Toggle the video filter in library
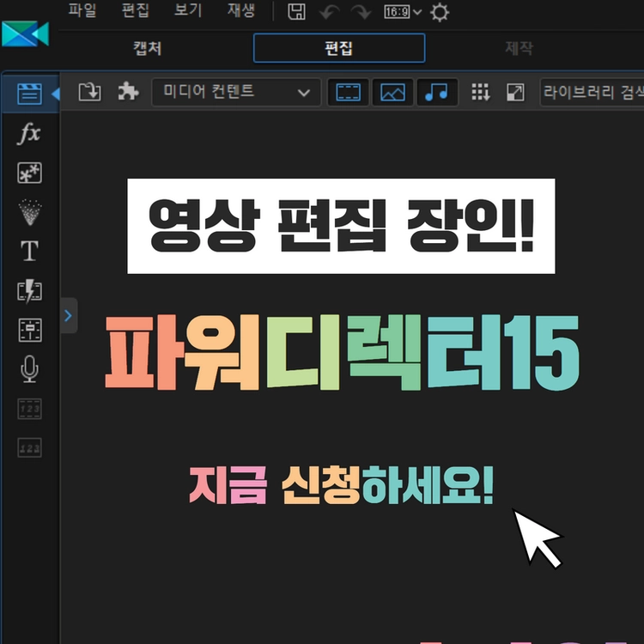 click(x=348, y=93)
